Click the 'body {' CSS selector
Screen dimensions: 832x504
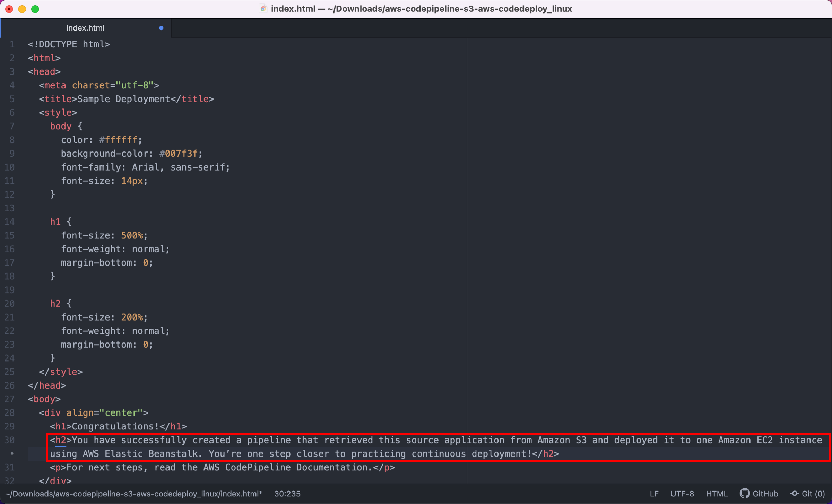point(66,127)
